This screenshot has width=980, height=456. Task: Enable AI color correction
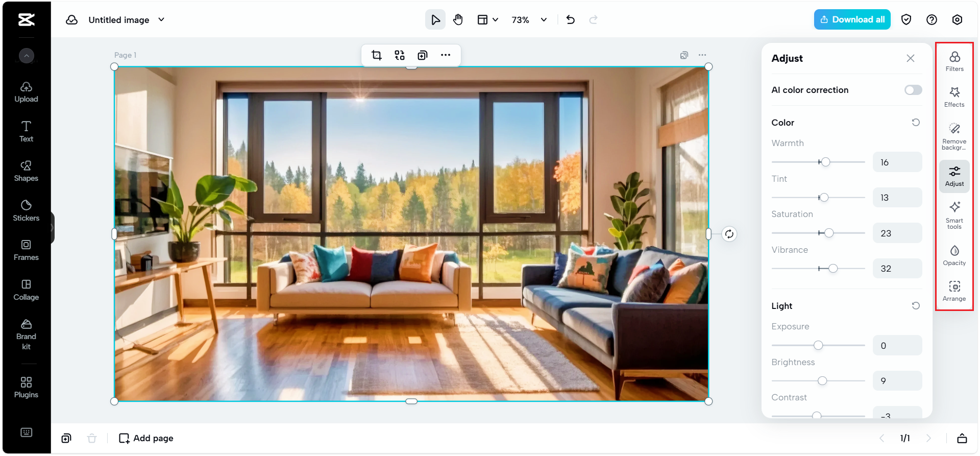[913, 90]
